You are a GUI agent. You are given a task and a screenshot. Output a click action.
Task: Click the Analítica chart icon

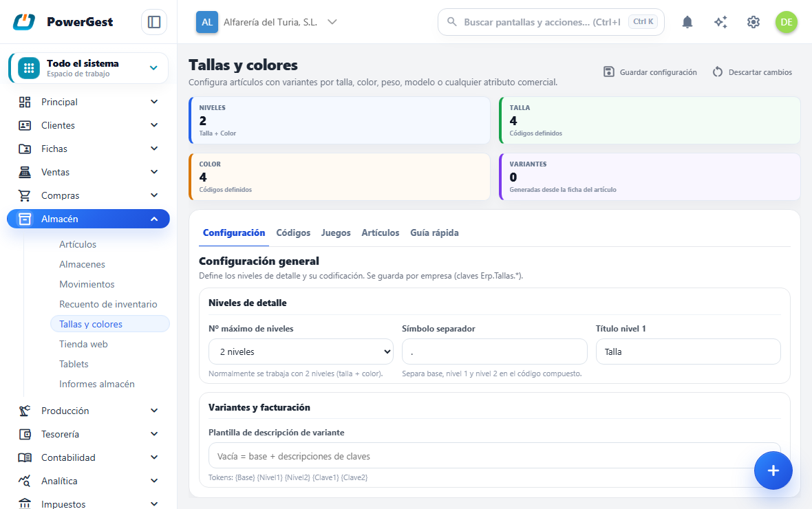click(x=25, y=481)
